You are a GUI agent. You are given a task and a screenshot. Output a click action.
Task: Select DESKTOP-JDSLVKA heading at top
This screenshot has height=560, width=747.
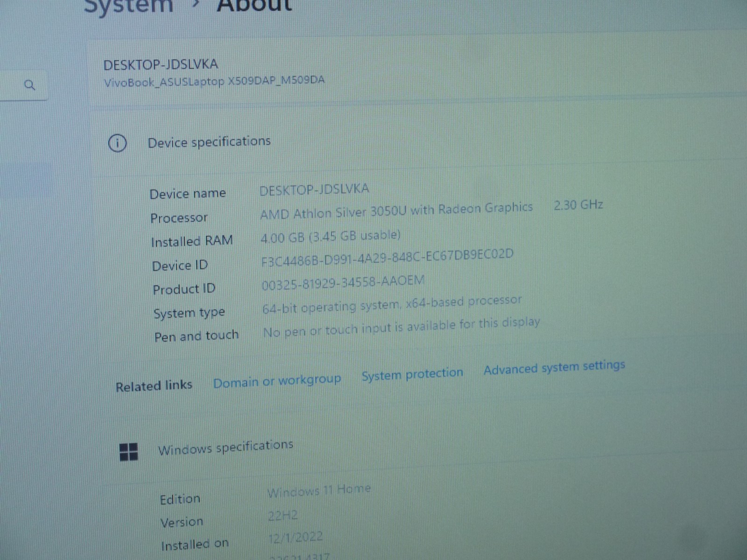pos(161,64)
